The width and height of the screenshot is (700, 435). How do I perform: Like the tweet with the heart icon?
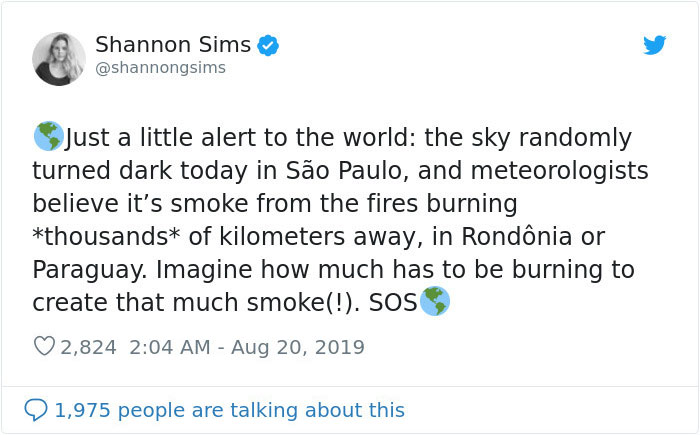44,346
